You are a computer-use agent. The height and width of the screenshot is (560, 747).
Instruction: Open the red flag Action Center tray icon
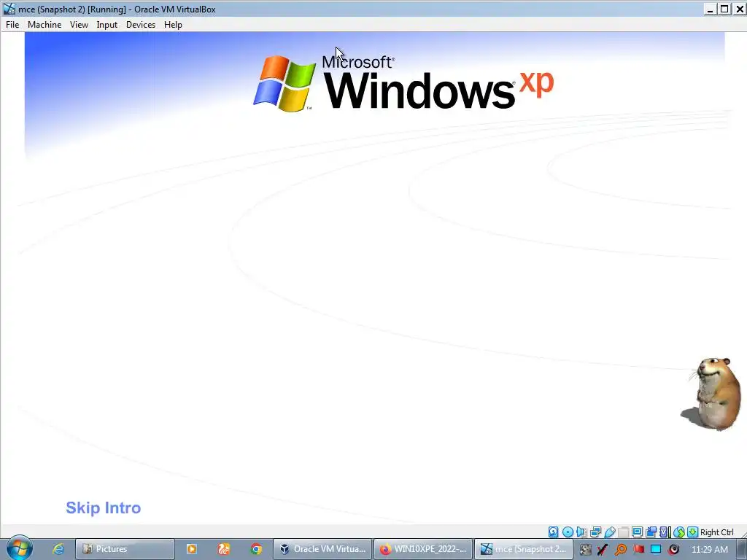point(638,549)
